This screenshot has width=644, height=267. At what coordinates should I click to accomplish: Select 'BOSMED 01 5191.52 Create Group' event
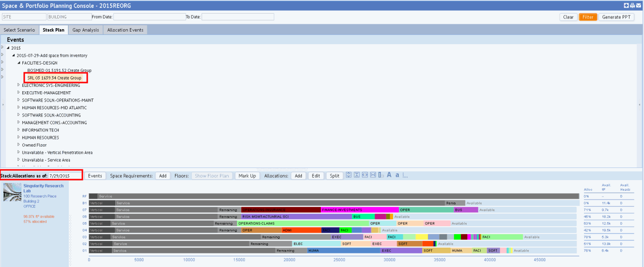pos(59,70)
